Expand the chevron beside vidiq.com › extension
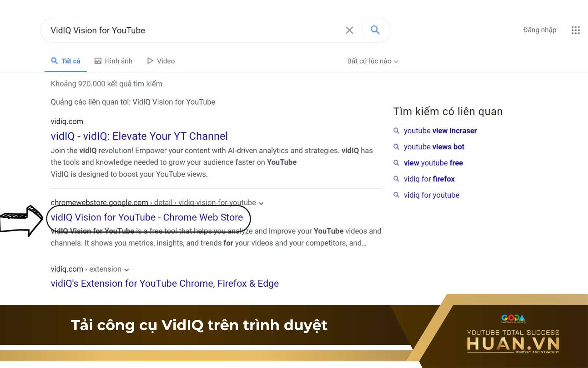Image resolution: width=588 pixels, height=368 pixels. (x=126, y=270)
